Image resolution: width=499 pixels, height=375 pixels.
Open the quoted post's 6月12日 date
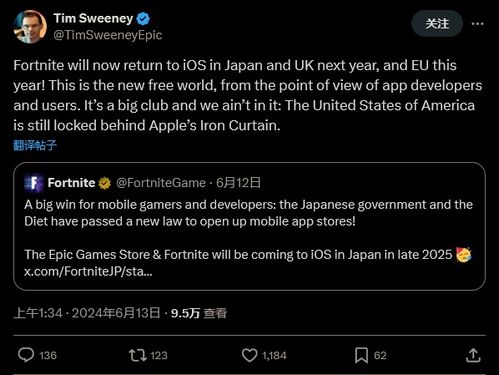point(238,183)
